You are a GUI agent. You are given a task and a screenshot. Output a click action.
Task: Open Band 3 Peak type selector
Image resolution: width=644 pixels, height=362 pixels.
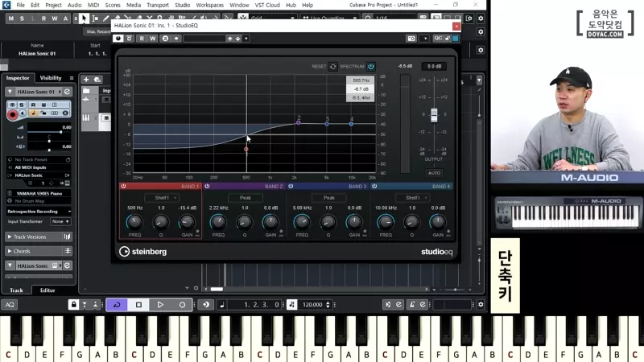click(x=329, y=198)
